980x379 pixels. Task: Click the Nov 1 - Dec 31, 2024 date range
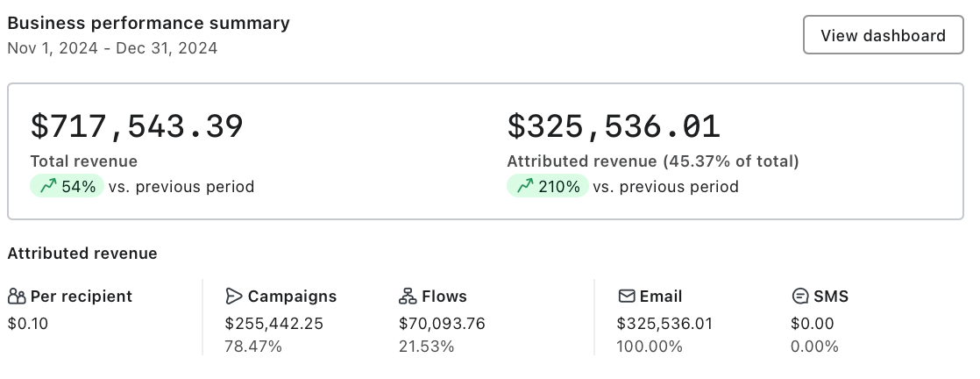[x=112, y=48]
